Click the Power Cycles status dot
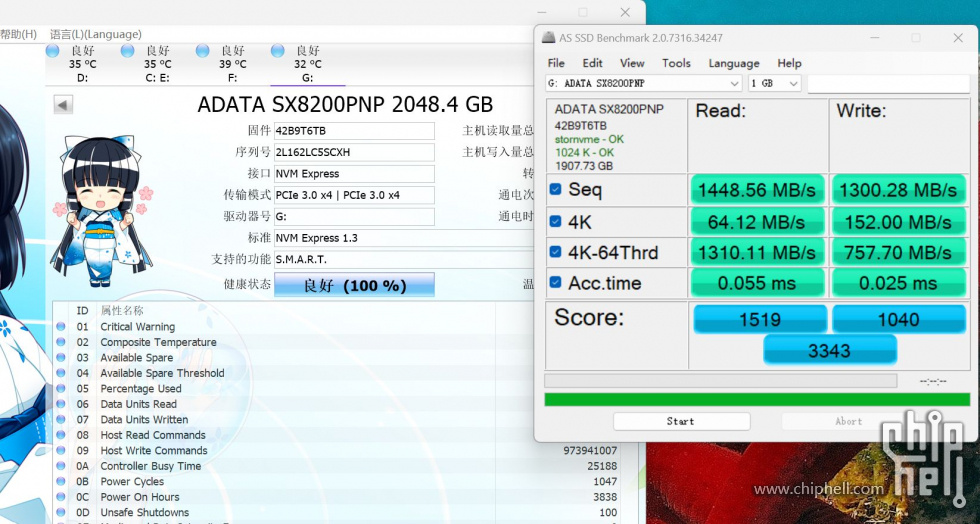The width and height of the screenshot is (980, 524). point(61,481)
